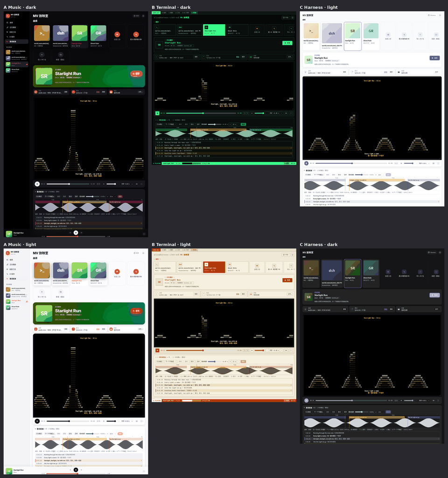Click pause button in C Harness dark now-playing

434,295
